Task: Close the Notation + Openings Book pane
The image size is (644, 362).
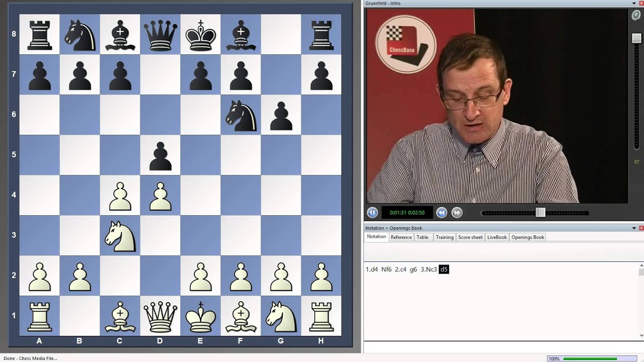Action: pos(640,228)
